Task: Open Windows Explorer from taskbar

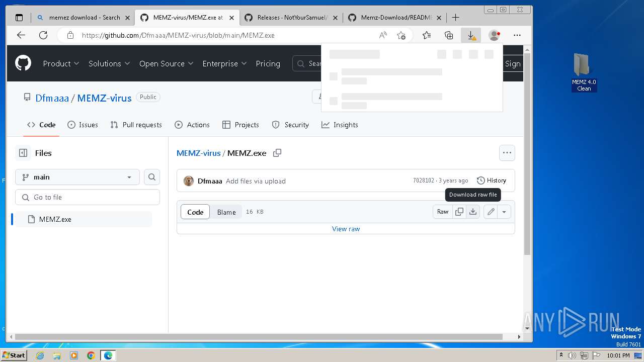Action: [x=57, y=355]
